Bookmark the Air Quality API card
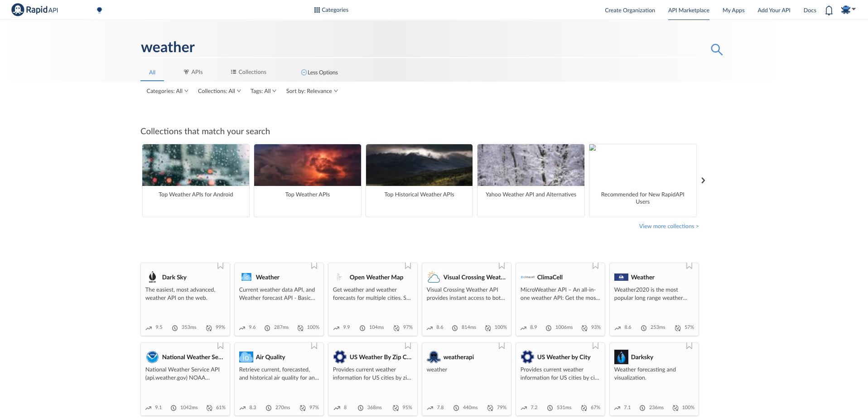 pos(314,346)
